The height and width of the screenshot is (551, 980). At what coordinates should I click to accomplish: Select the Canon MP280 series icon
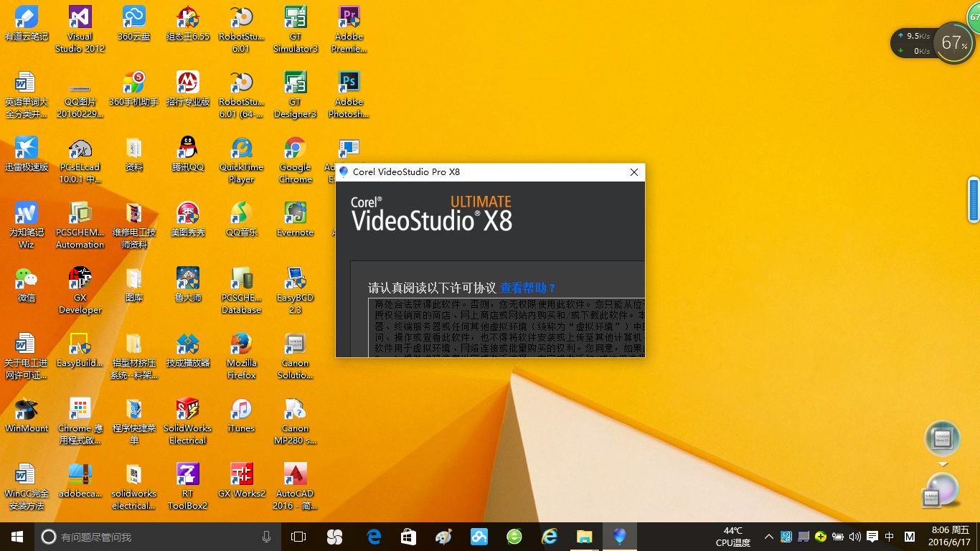(x=296, y=421)
